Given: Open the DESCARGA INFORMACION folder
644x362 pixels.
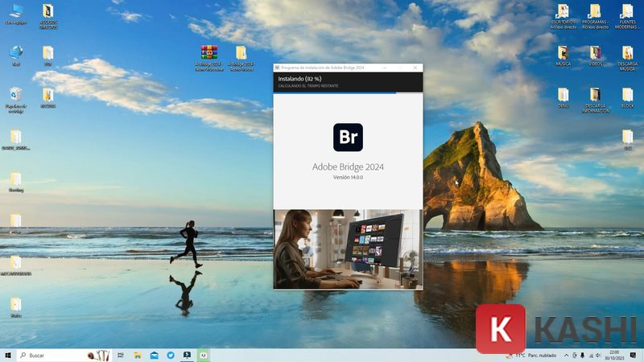Looking at the screenshot, I should (595, 100).
